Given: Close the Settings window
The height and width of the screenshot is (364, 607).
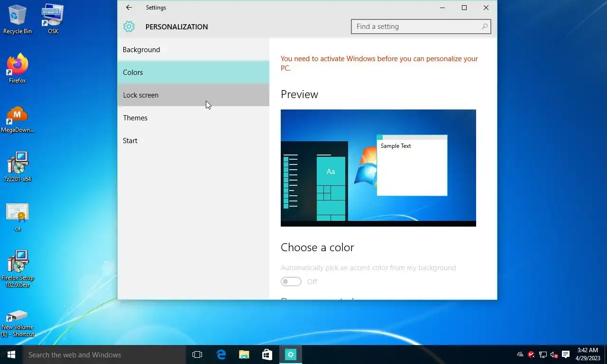Looking at the screenshot, I should pos(486,8).
